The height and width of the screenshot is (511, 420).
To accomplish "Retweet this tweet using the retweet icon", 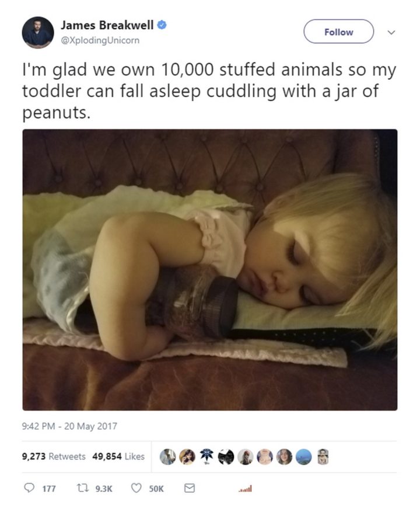I will click(x=80, y=488).
